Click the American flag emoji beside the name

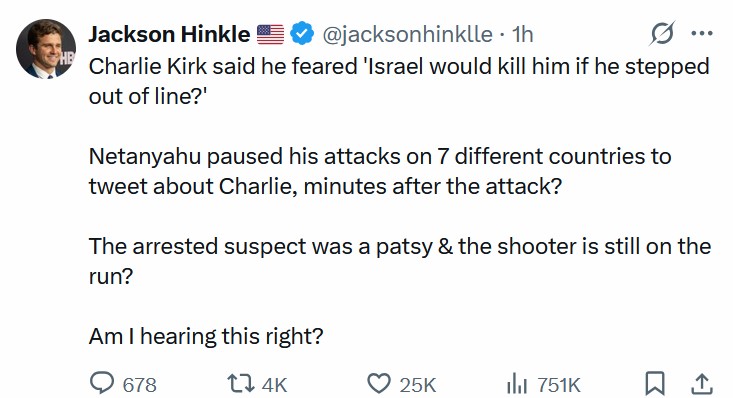click(x=270, y=34)
